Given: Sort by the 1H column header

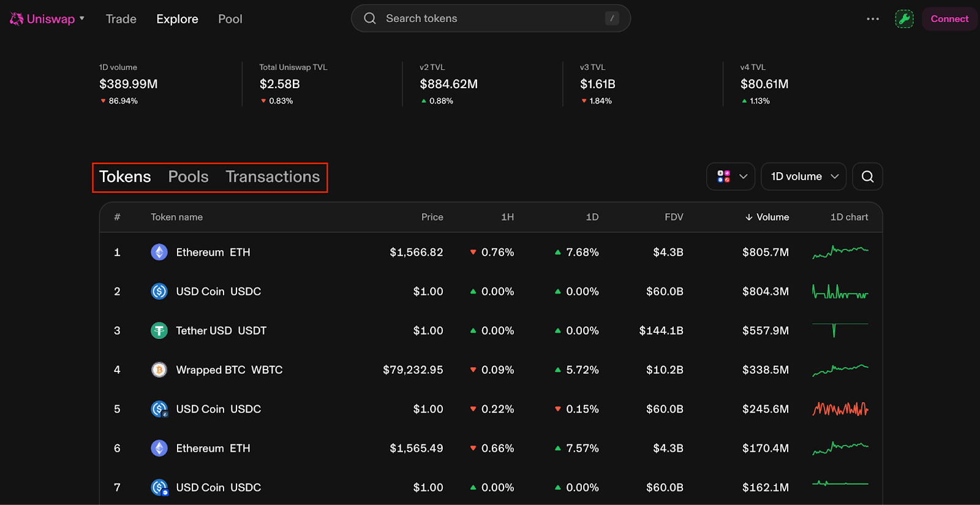Looking at the screenshot, I should coord(507,217).
